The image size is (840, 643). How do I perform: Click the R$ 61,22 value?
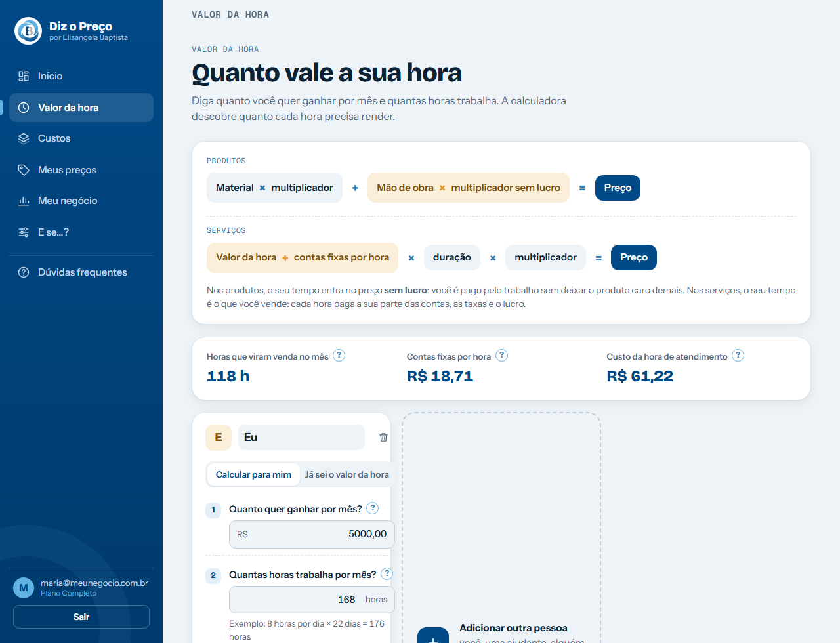coord(640,376)
